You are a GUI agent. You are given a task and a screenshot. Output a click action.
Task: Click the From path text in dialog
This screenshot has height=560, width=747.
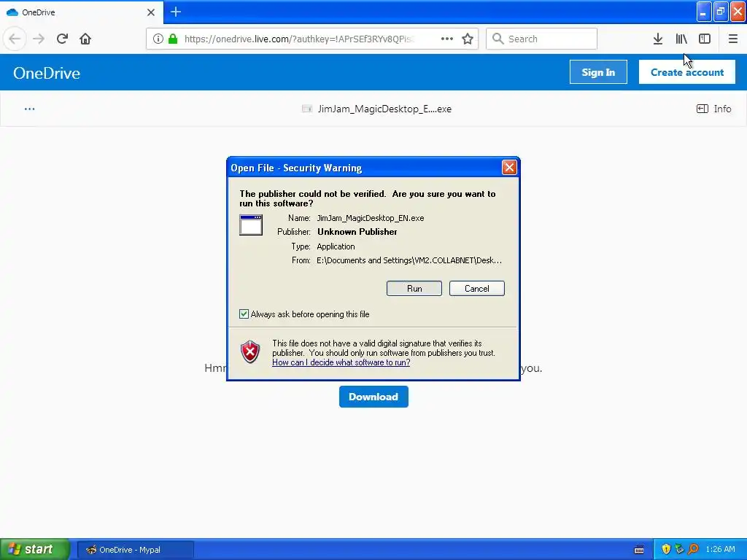pos(409,260)
